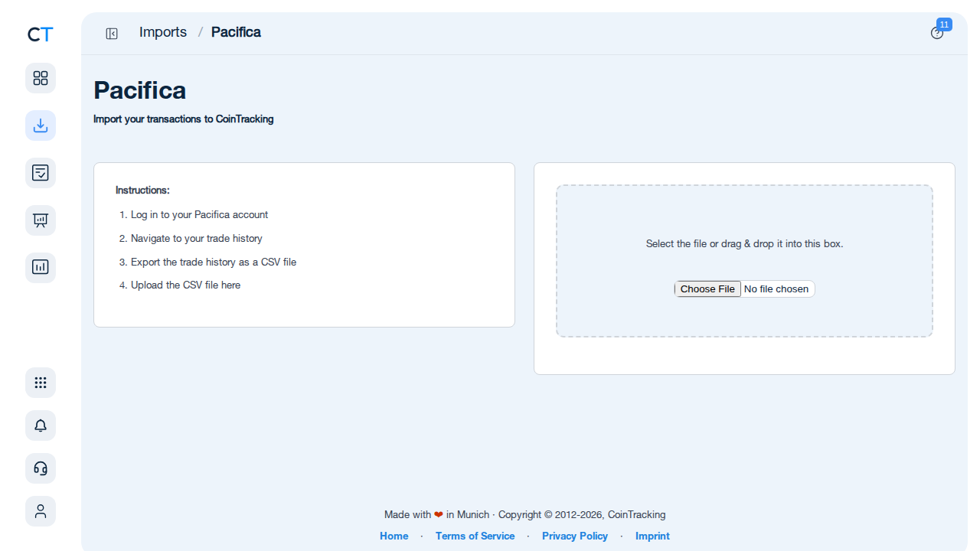Click the Pacifica page heading
The image size is (980, 551).
[x=139, y=90]
